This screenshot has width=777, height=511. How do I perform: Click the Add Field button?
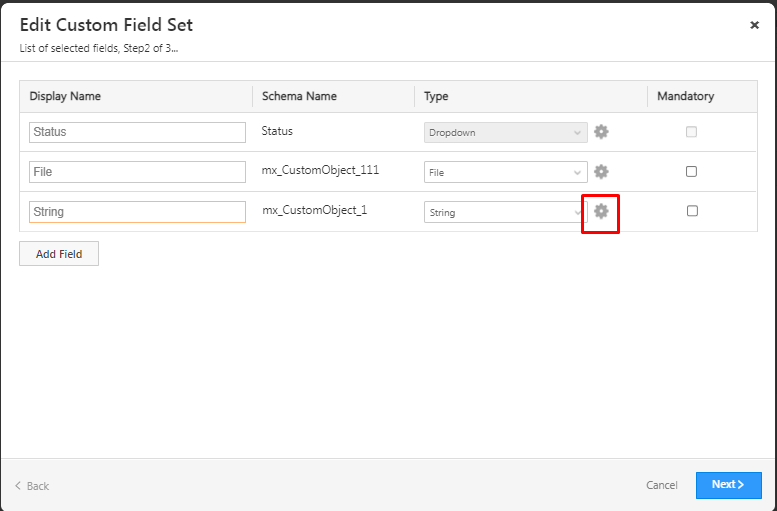(59, 254)
